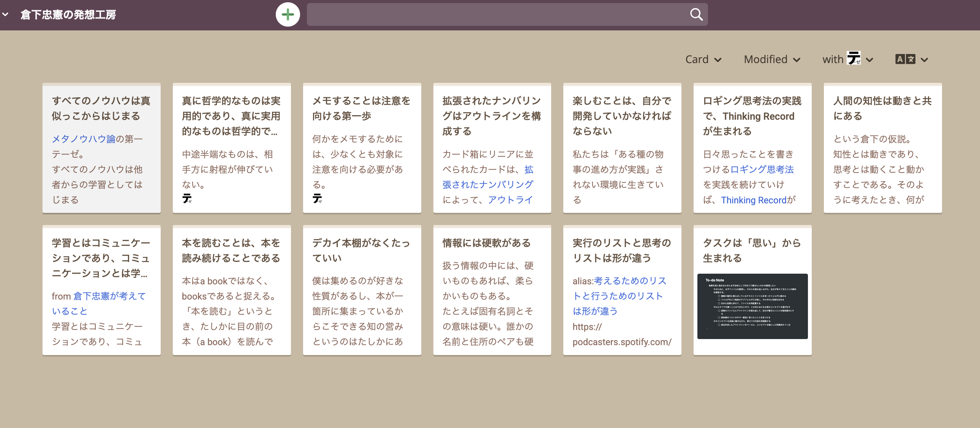Follow the 倉下忠憲が考えていること link
980x428 pixels.
99,303
